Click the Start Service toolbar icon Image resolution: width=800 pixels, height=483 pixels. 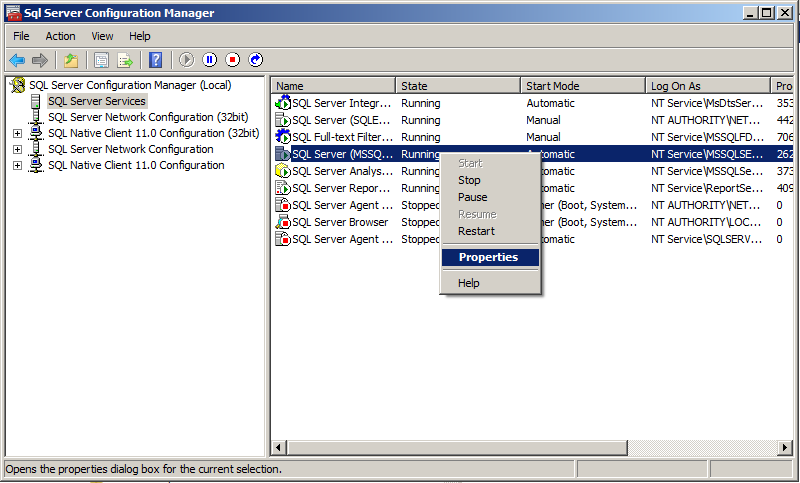point(186,60)
